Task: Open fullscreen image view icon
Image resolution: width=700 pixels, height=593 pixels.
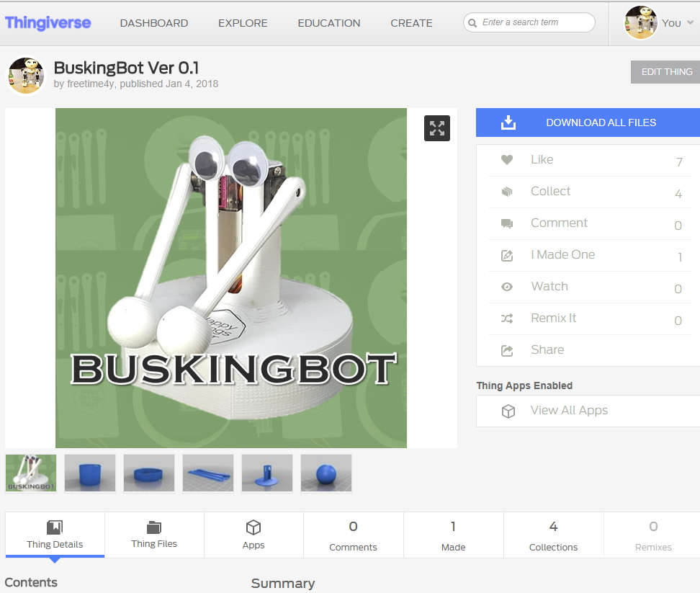Action: coord(437,128)
